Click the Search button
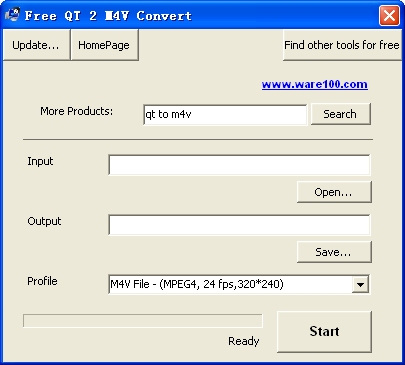The height and width of the screenshot is (365, 405). [340, 114]
